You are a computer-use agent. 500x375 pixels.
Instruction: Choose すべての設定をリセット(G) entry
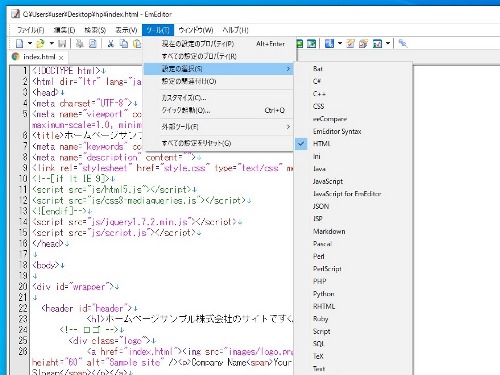tap(218, 143)
